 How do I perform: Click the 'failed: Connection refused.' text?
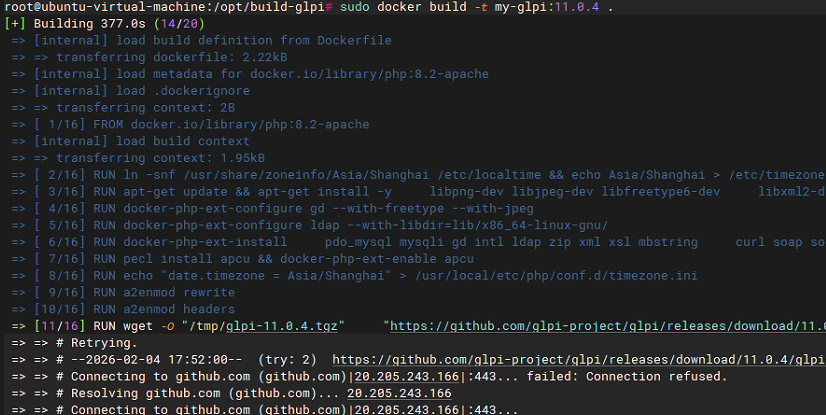pyautogui.click(x=627, y=377)
